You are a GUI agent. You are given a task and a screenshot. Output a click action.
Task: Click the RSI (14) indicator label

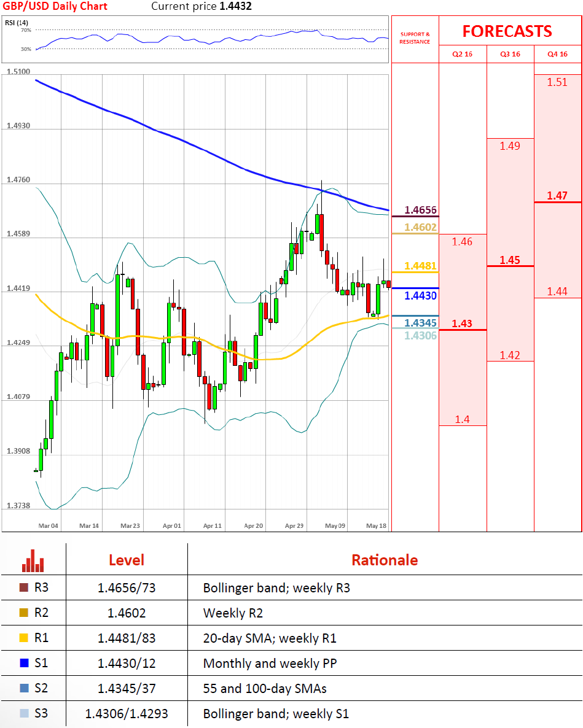16,23
